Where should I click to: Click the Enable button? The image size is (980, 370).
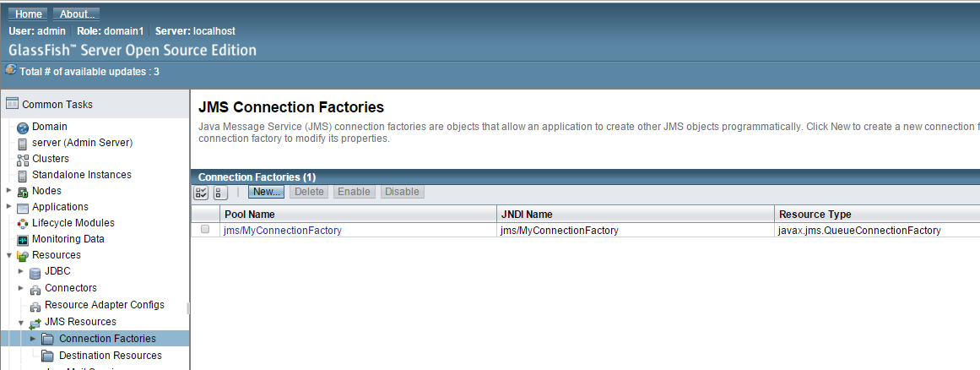point(354,192)
